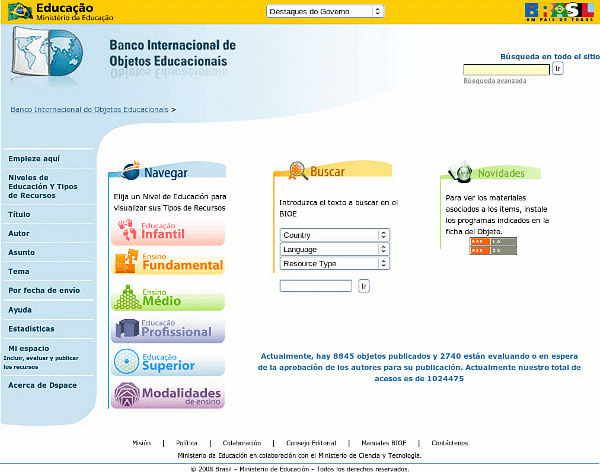The height and width of the screenshot is (472, 600).
Task: Expand the Resource Type dropdown
Action: pos(335,263)
